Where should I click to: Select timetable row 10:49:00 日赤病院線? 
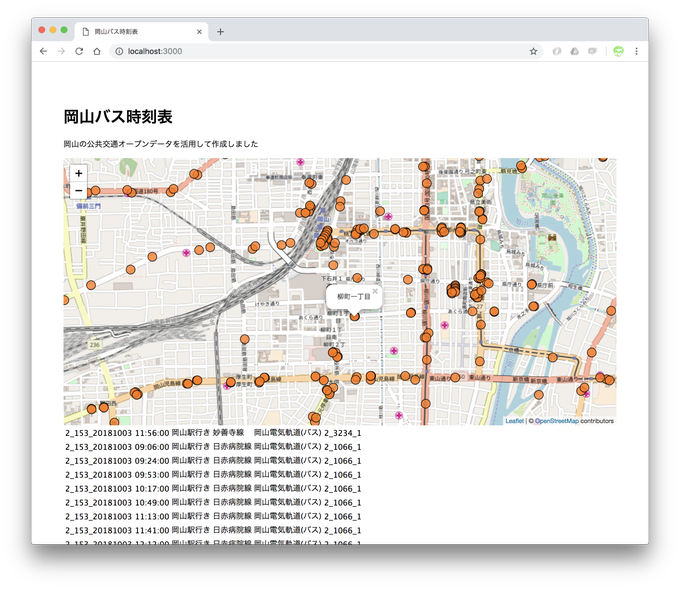[x=213, y=502]
